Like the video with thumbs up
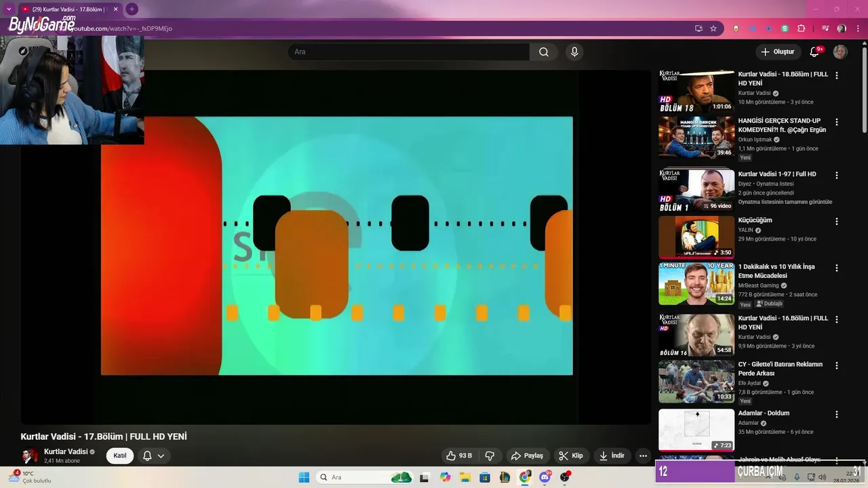 pos(458,455)
